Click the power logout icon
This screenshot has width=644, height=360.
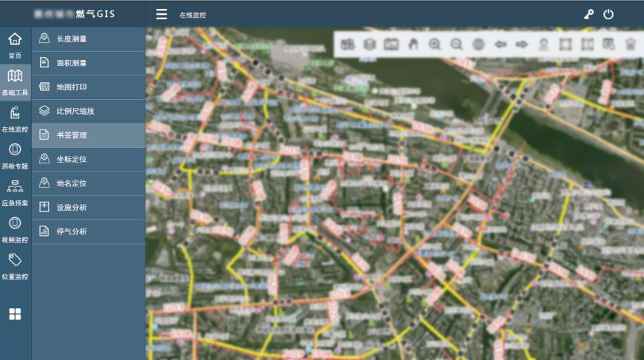[608, 14]
